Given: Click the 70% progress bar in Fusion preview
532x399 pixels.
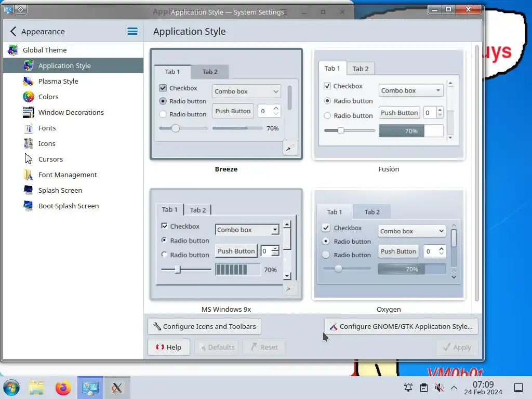Looking at the screenshot, I should [x=411, y=131].
